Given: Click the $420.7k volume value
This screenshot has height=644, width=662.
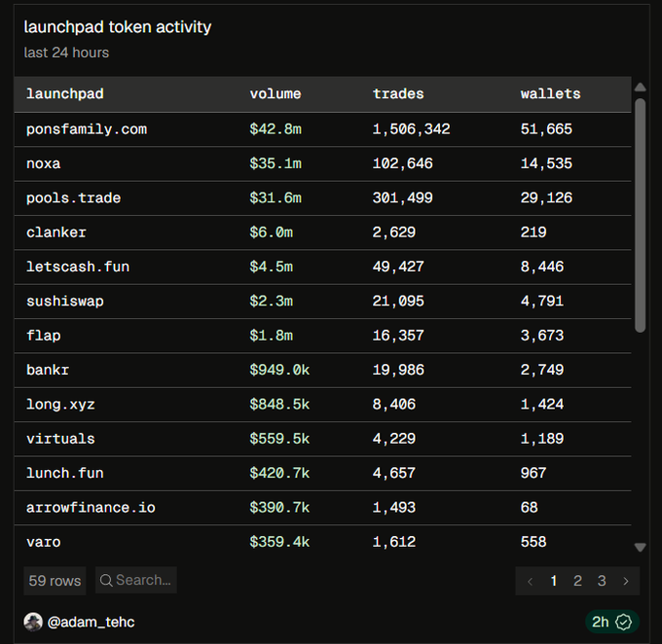Looking at the screenshot, I should (279, 473).
